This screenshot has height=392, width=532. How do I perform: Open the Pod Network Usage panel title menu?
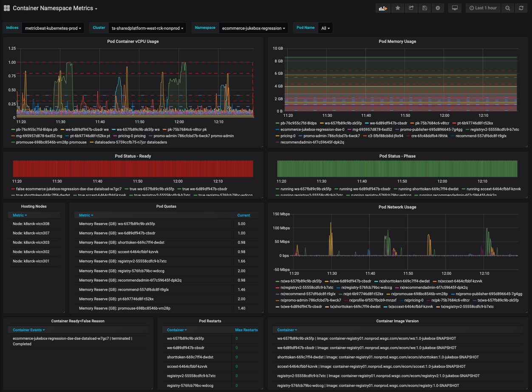(x=397, y=207)
